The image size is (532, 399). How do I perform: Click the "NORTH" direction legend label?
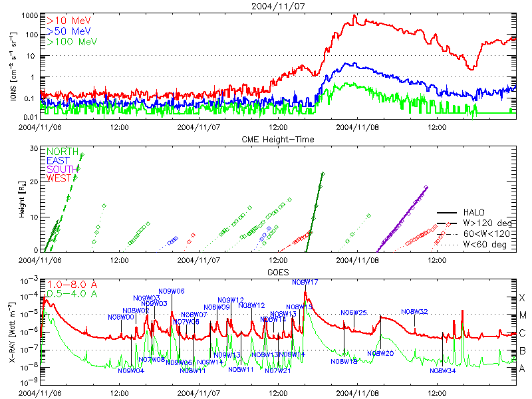[x=63, y=152]
